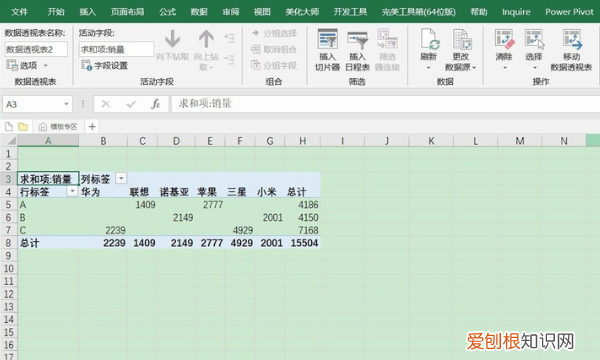Viewport: 600px width, 360px height.
Task: Click the expand field icon
Action: (230, 38)
